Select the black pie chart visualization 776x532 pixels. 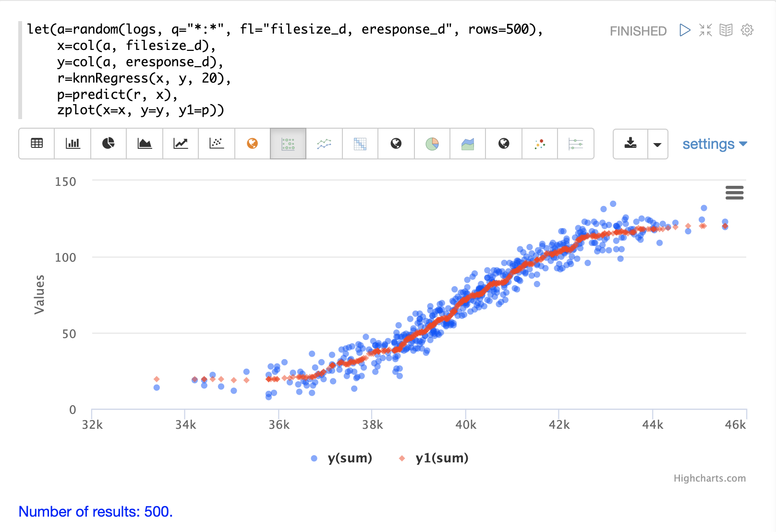pyautogui.click(x=109, y=144)
